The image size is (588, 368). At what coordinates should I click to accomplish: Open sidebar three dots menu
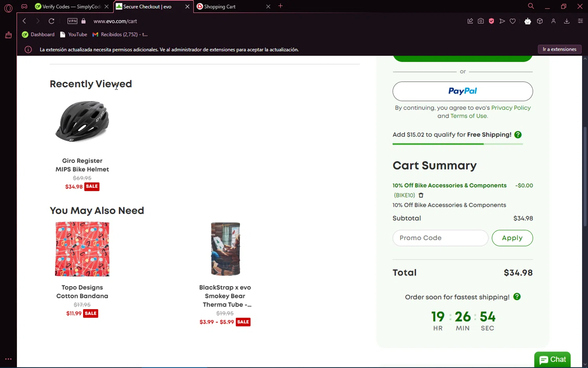click(x=8, y=359)
